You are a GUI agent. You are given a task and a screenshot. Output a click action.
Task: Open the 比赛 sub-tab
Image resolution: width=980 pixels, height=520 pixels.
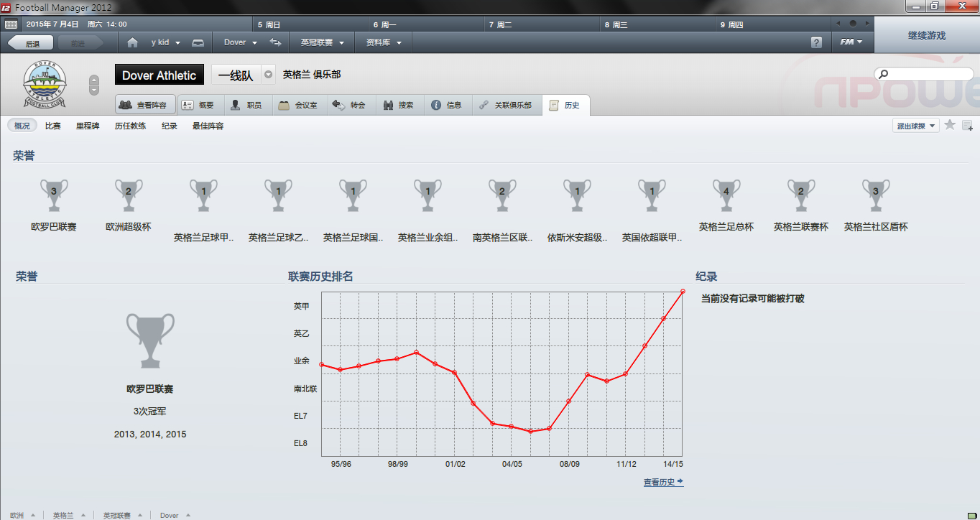[x=53, y=126]
